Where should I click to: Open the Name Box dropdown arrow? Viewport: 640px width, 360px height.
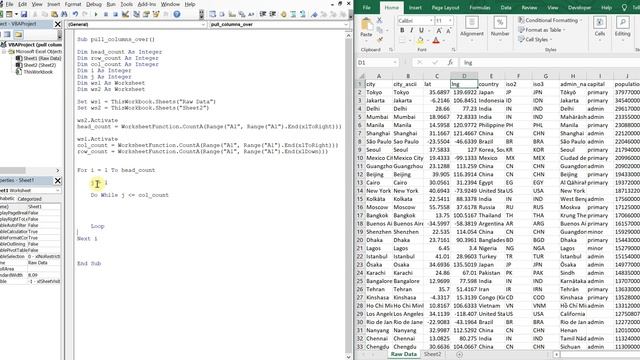click(x=395, y=62)
